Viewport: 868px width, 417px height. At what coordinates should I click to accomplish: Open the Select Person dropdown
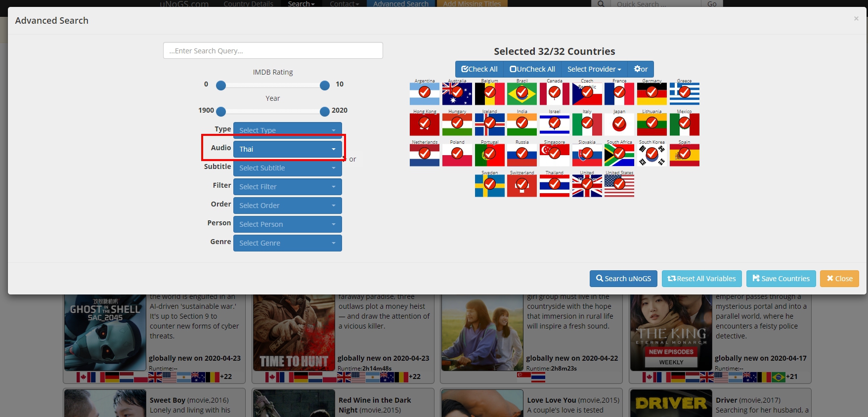tap(288, 224)
